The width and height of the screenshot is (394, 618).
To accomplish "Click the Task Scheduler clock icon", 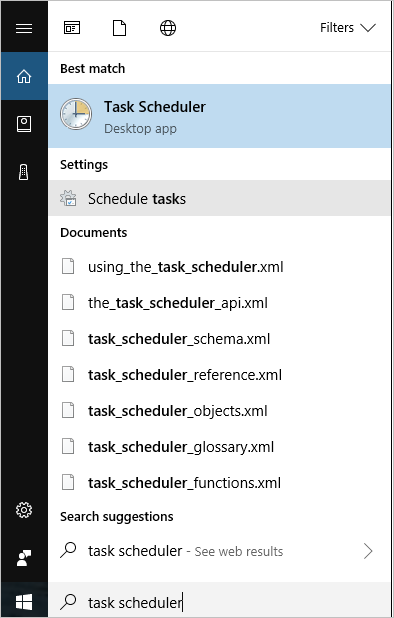I will 76,114.
